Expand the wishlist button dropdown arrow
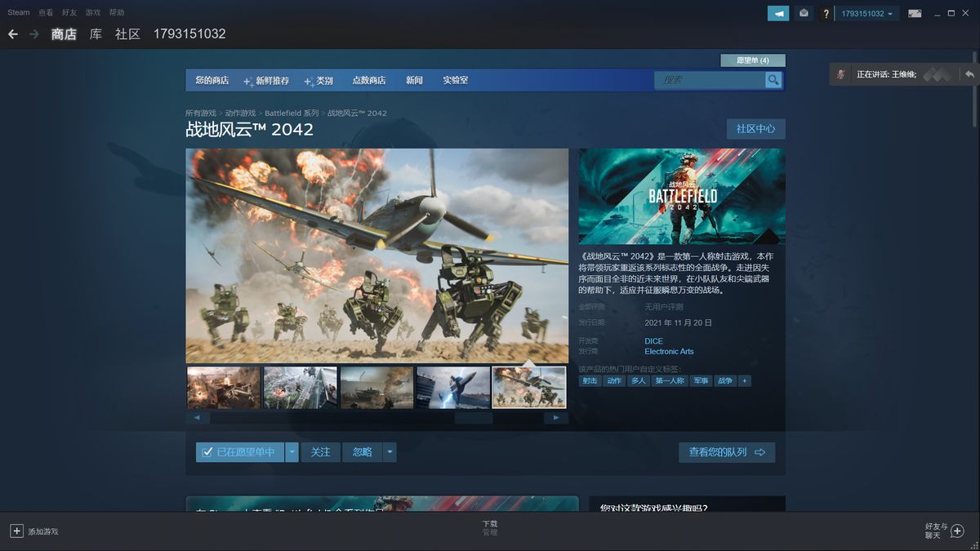Screen dimensions: 980x551 pos(292,452)
